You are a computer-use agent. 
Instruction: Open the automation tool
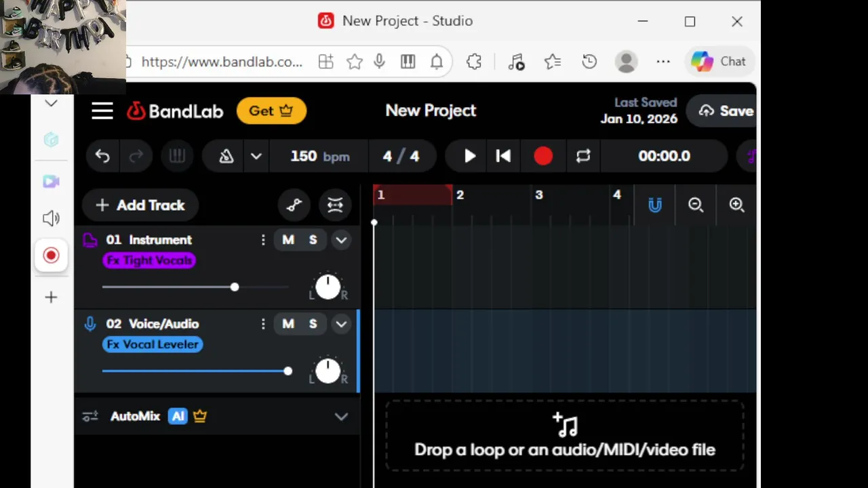click(x=294, y=205)
